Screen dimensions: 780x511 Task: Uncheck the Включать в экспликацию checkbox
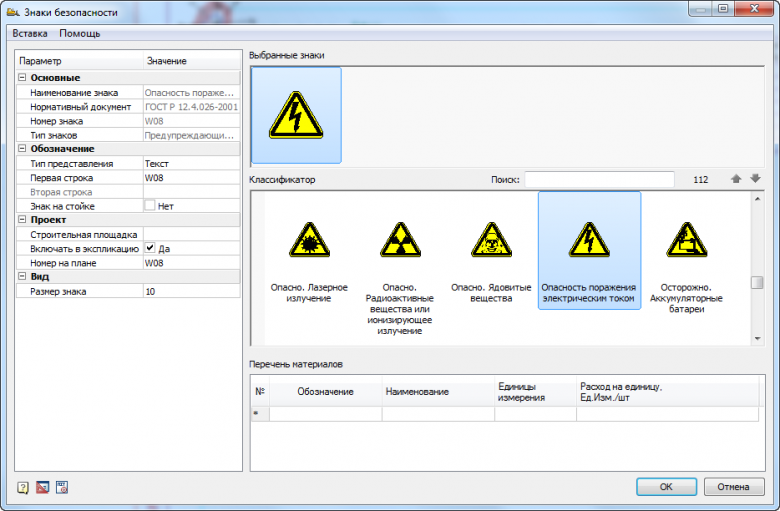click(150, 248)
